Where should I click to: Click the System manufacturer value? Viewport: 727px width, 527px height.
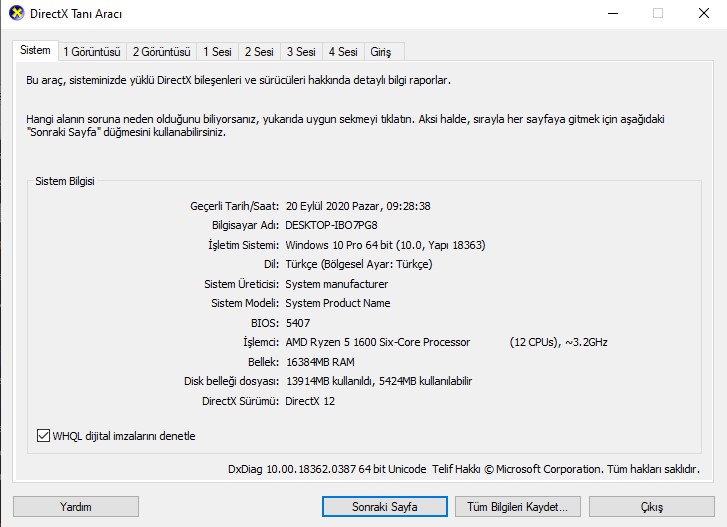click(337, 284)
